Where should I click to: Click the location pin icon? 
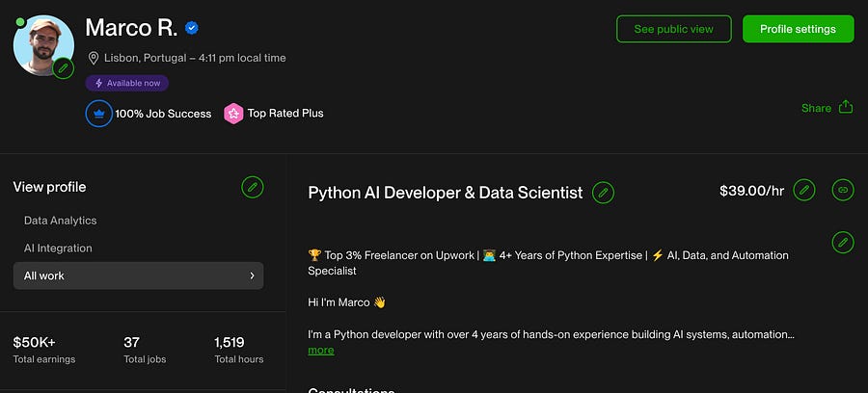(x=94, y=58)
